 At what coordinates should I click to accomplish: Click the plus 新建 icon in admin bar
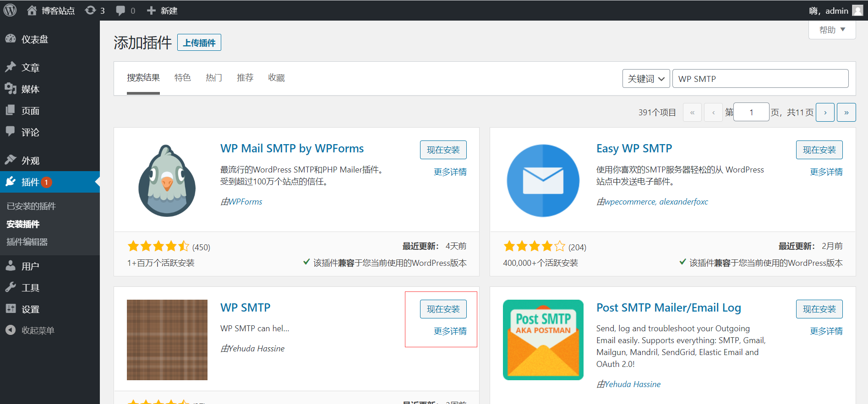click(x=151, y=10)
